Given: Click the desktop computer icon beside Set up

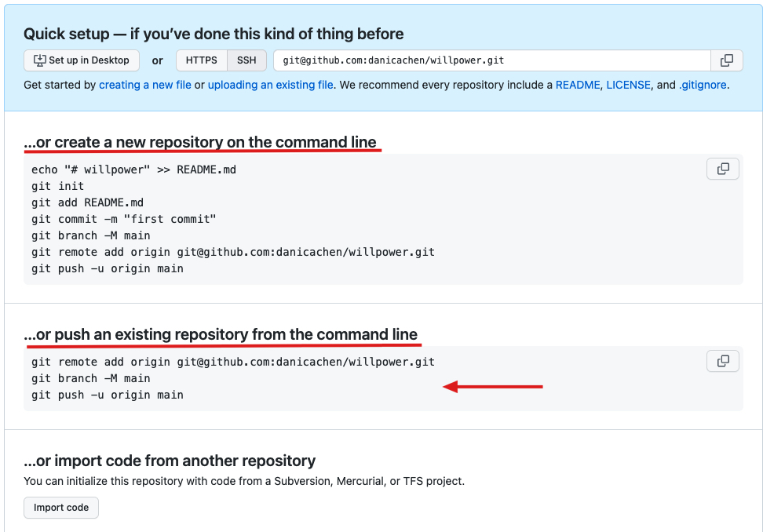Looking at the screenshot, I should pos(39,60).
